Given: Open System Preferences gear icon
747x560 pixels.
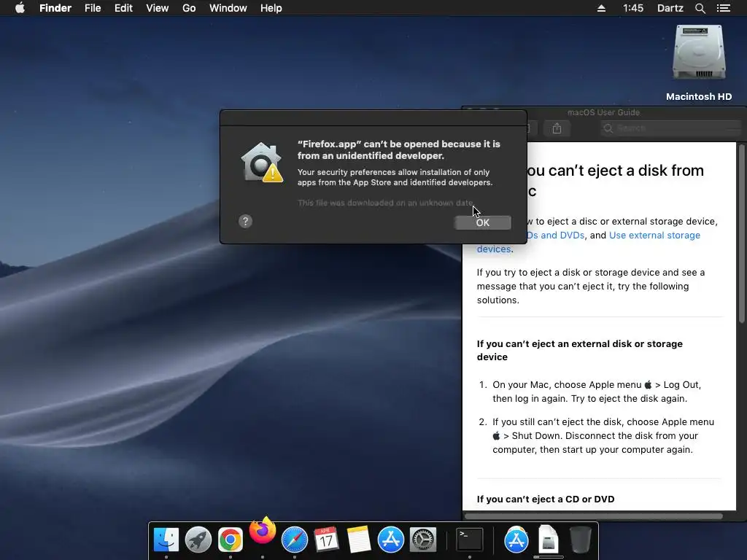Looking at the screenshot, I should point(423,540).
